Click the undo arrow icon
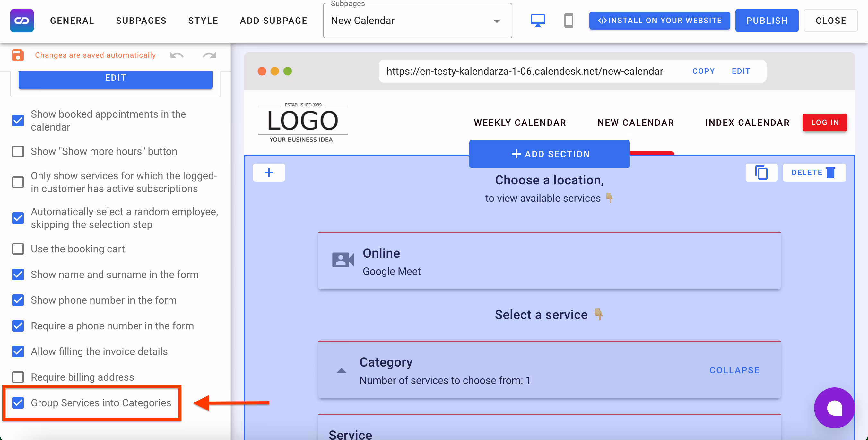Image resolution: width=868 pixels, height=440 pixels. [177, 55]
